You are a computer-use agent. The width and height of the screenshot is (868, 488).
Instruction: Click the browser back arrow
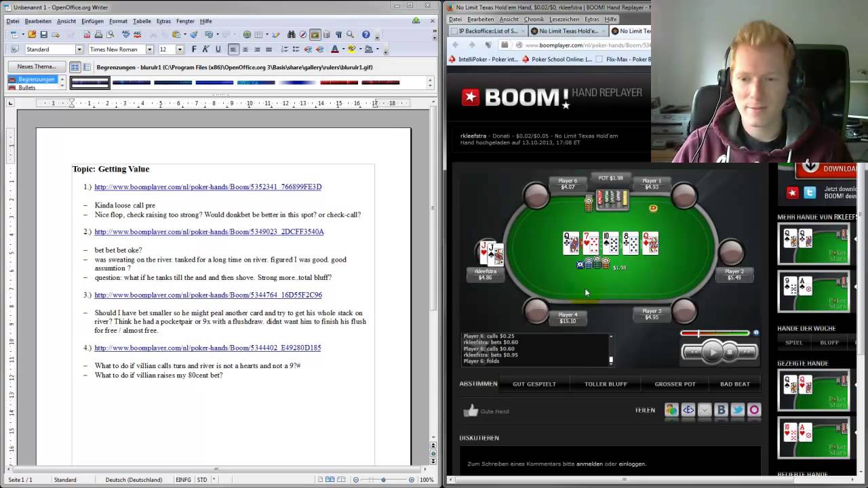point(456,45)
